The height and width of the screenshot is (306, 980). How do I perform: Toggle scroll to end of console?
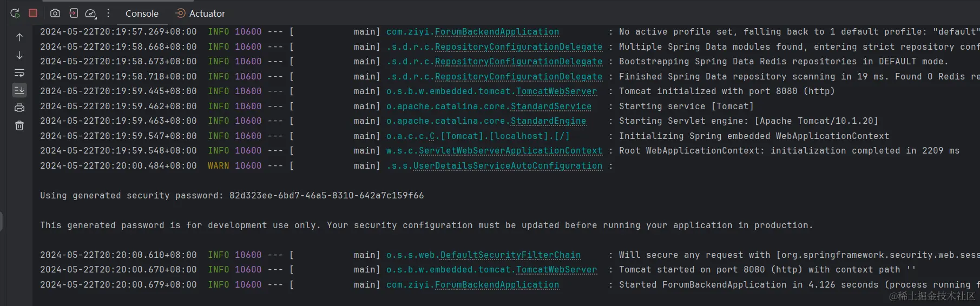pos(19,90)
